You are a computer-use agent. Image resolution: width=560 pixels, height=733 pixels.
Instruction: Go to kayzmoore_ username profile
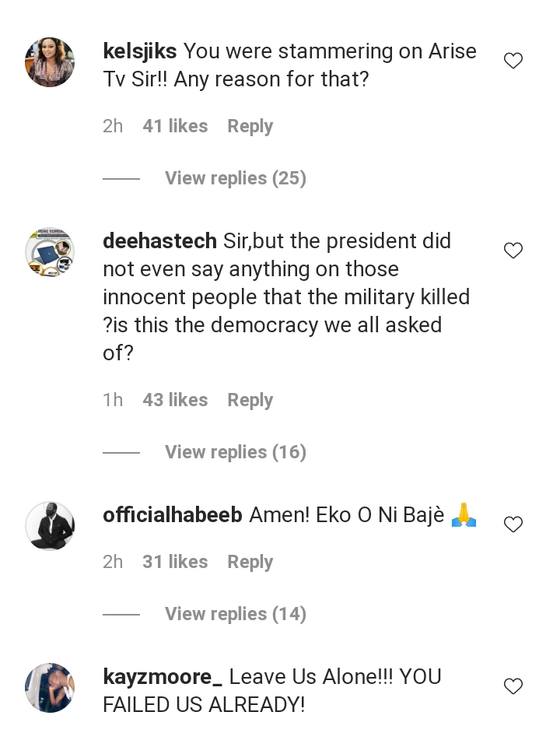tap(163, 677)
